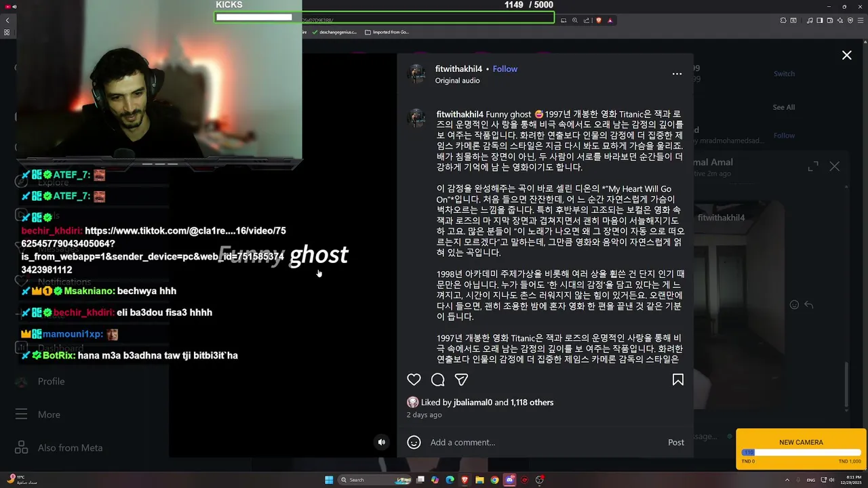The width and height of the screenshot is (868, 488).
Task: Open Discord from taskbar
Action: point(509,480)
